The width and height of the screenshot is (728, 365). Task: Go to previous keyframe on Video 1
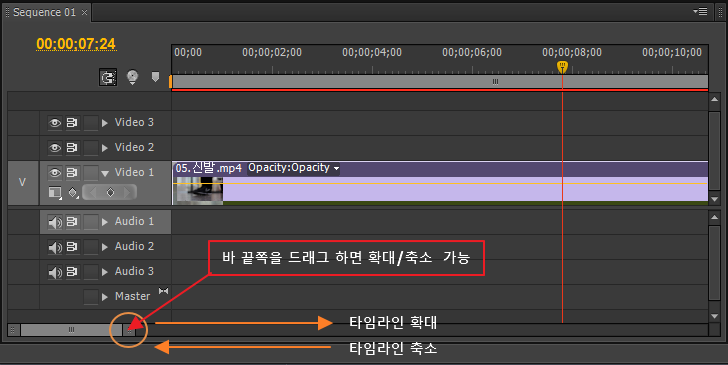click(92, 192)
